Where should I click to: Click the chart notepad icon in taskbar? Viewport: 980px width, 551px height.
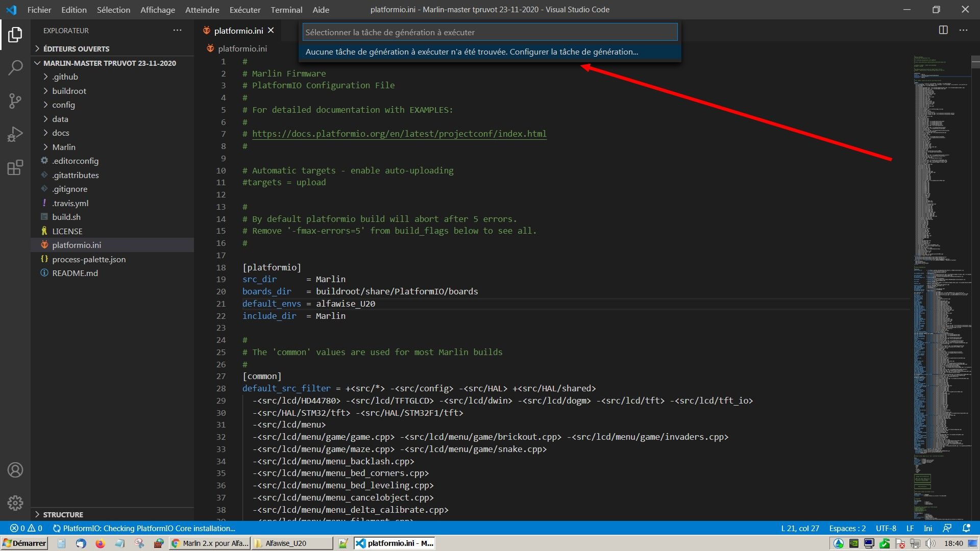[x=343, y=543]
